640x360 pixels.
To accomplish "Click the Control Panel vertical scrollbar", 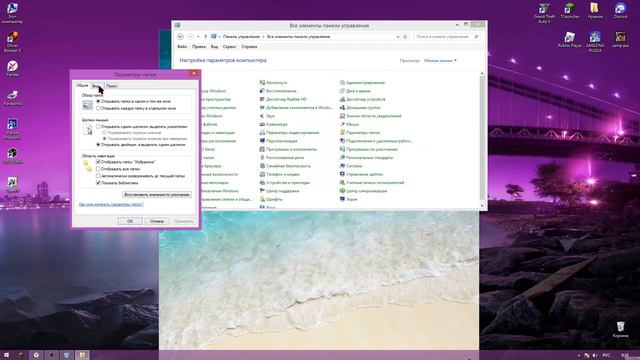I will point(482,139).
